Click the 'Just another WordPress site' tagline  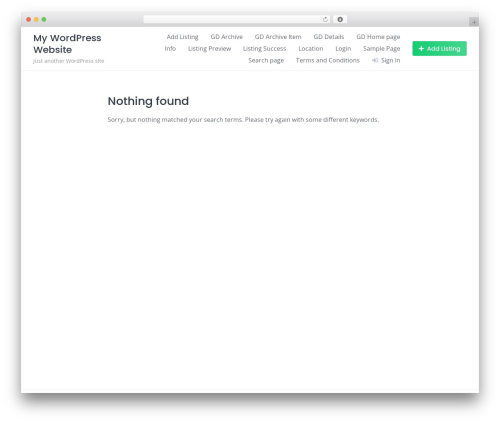click(68, 61)
